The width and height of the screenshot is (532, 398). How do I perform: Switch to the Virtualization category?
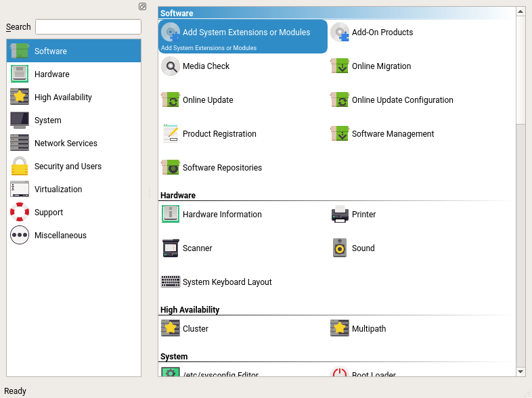(58, 190)
